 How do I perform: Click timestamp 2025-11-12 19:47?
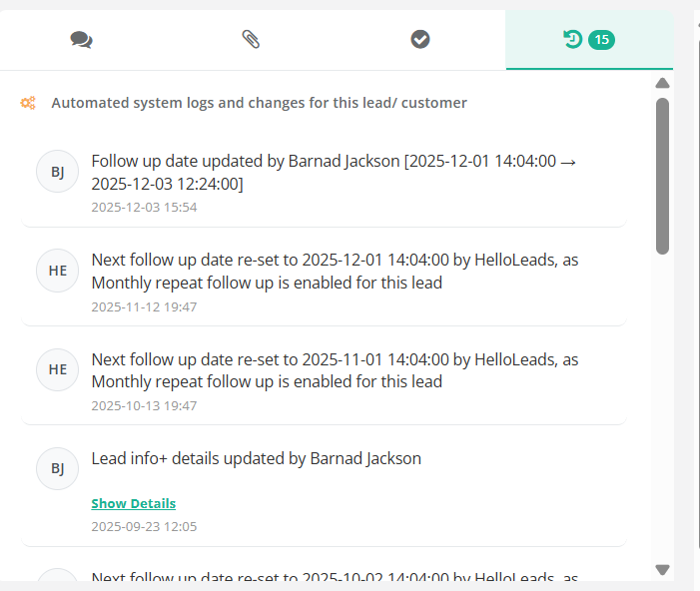click(x=144, y=307)
